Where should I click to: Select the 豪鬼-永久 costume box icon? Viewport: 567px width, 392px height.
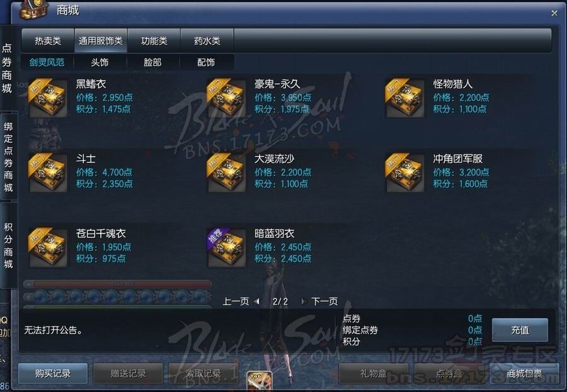(226, 98)
